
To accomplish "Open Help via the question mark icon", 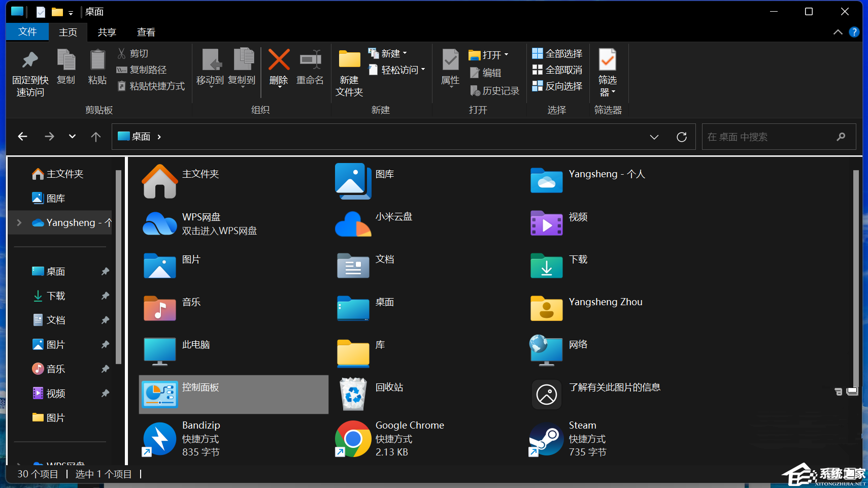I will tap(854, 32).
